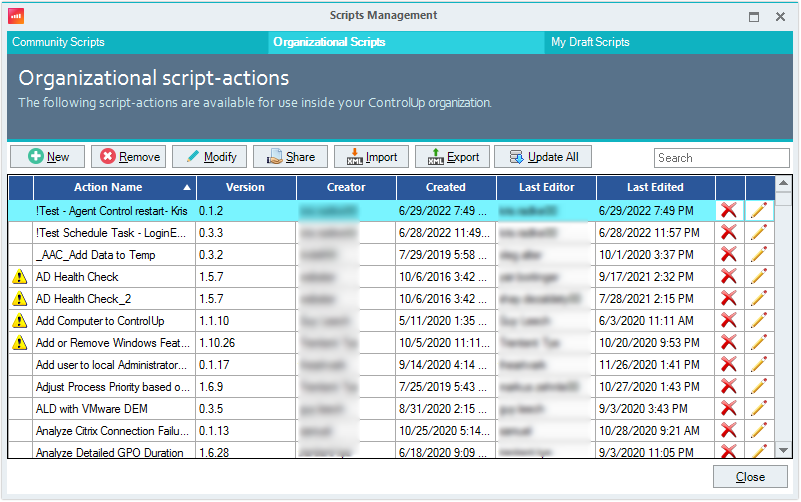Edit 'Add or Remove Windows Feat...' via pencil icon
Screen dimensions: 801x502
click(759, 342)
